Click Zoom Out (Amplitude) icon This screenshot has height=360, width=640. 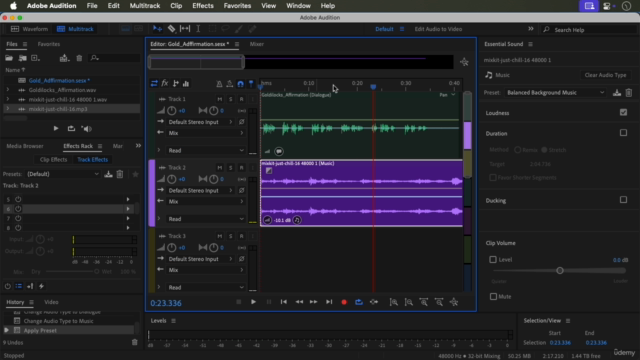409,302
